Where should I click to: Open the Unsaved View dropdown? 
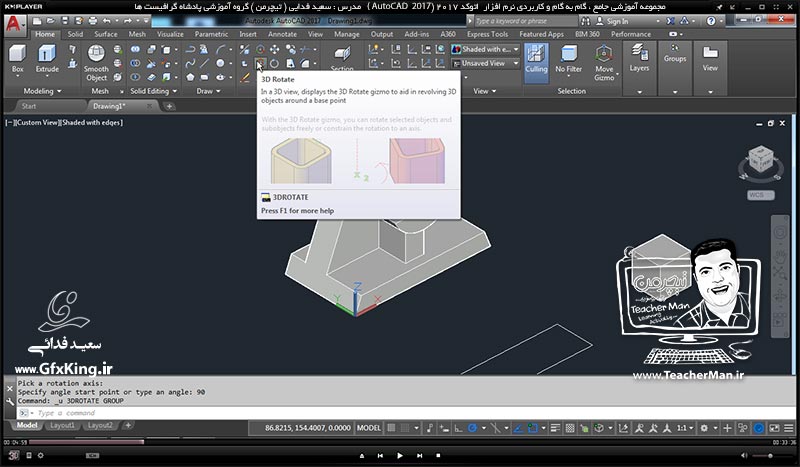(x=485, y=63)
